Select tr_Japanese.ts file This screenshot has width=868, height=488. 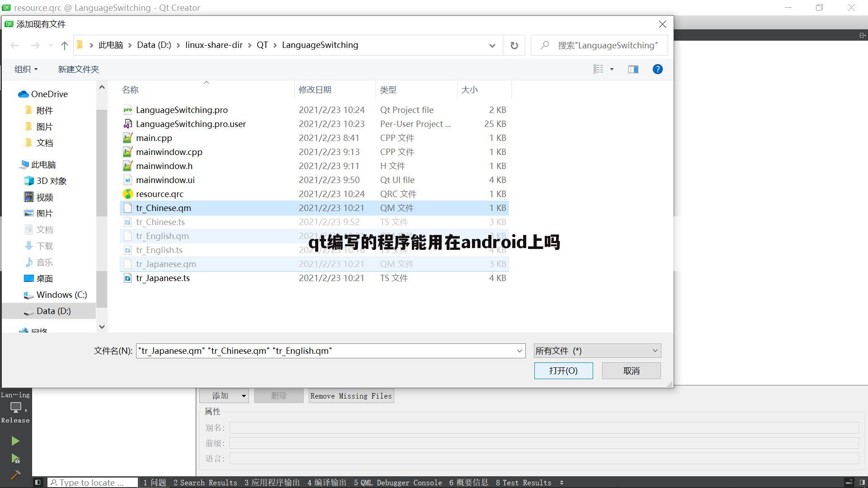click(163, 278)
